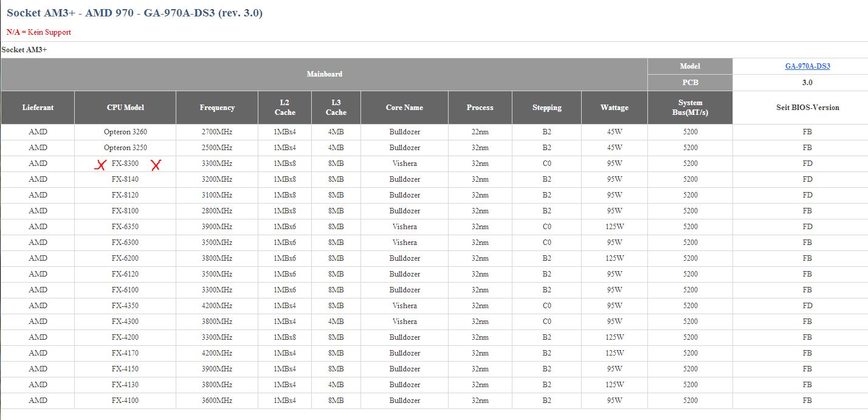
Task: Click "C0" stepping in FX-4300 row
Action: click(x=546, y=322)
